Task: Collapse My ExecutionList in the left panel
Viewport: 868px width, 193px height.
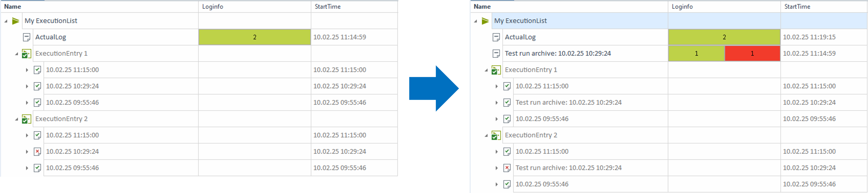Action: click(6, 21)
